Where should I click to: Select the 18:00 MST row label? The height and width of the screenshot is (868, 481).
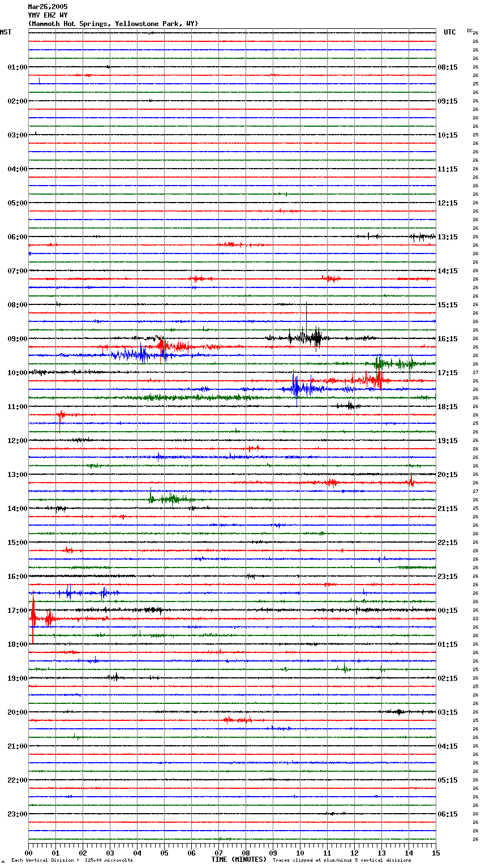point(18,644)
